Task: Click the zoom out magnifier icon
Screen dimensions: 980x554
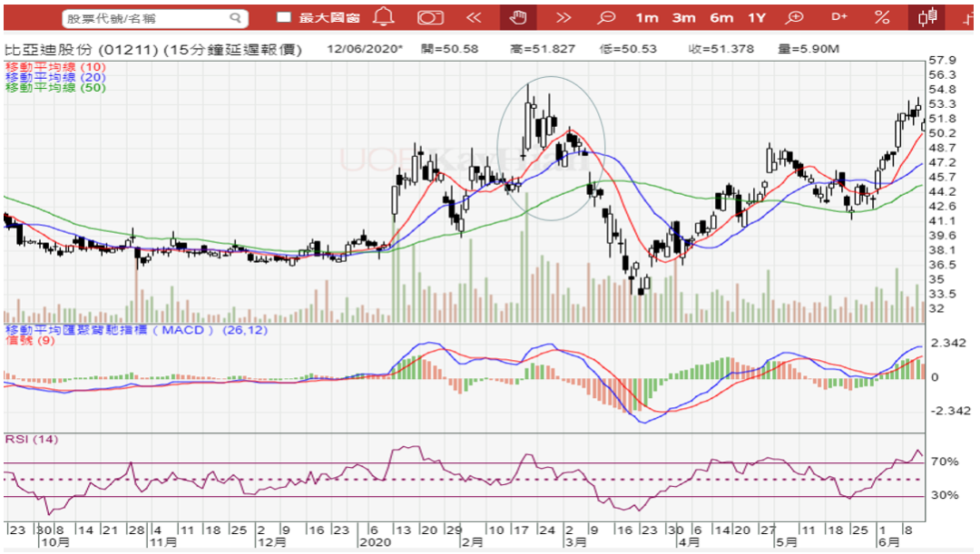Action: pos(606,17)
